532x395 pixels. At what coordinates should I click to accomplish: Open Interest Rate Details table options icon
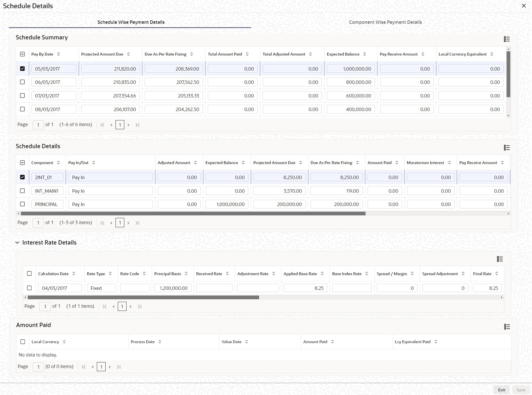500,259
